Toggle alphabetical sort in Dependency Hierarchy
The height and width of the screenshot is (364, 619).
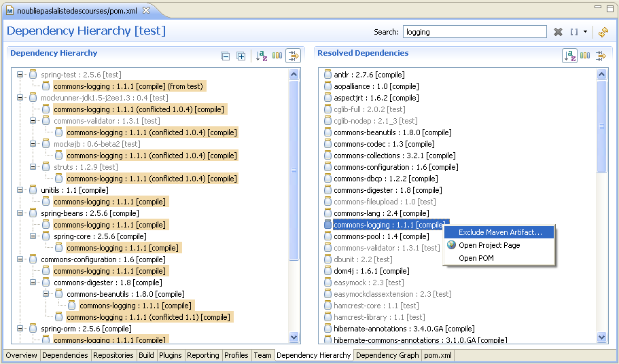coord(262,56)
